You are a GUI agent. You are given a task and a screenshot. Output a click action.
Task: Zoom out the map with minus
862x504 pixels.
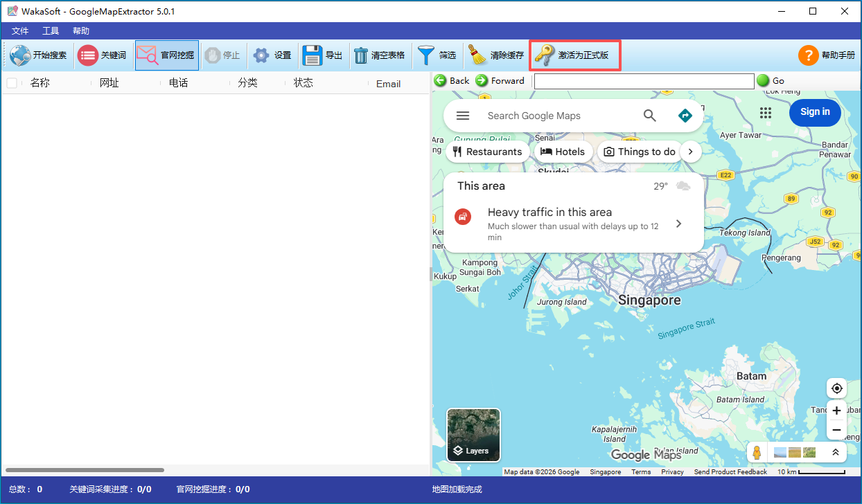pyautogui.click(x=837, y=430)
